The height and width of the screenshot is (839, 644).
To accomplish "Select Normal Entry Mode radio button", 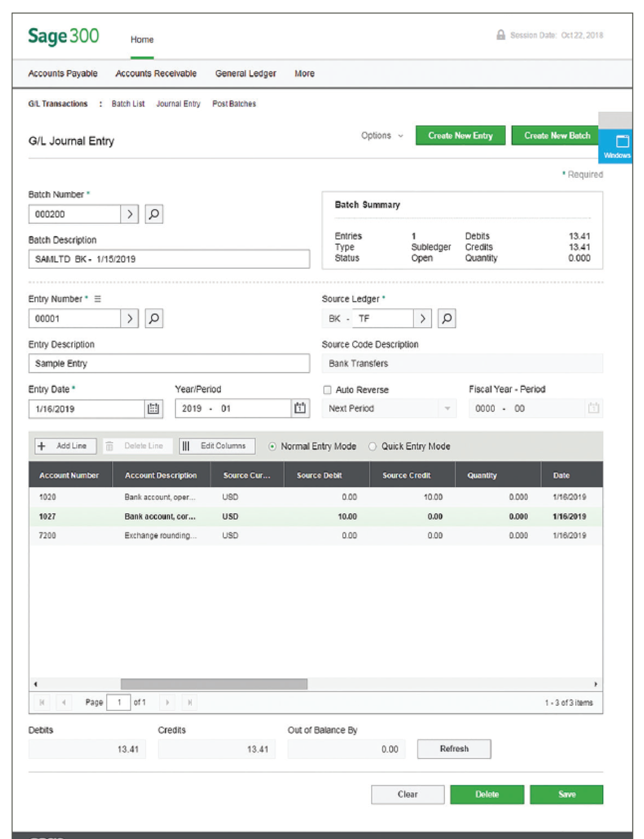I will (x=272, y=446).
